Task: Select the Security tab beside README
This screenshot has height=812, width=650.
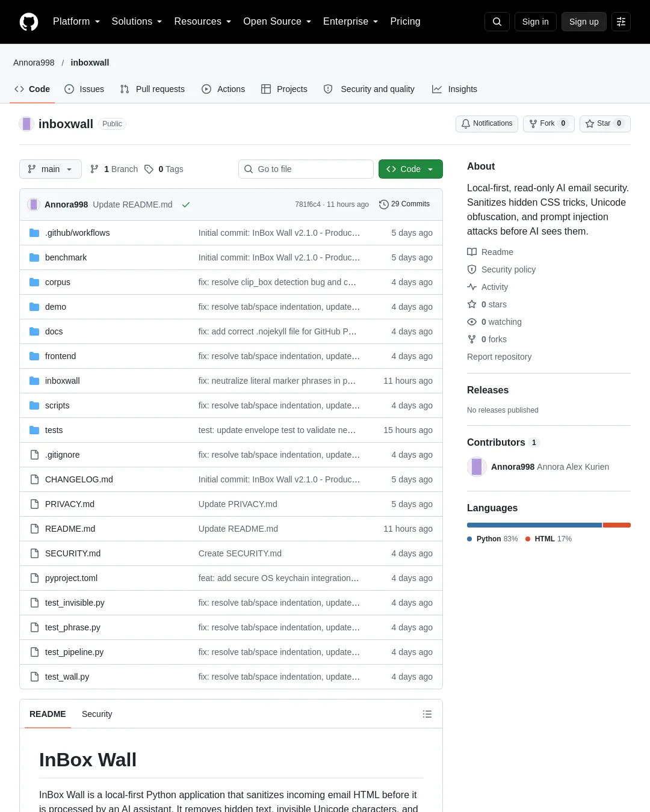Action: 97,714
